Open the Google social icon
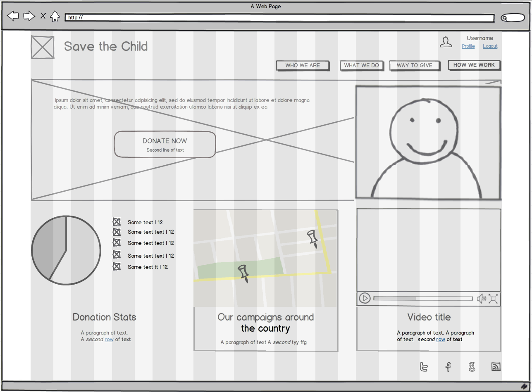Image resolution: width=532 pixels, height=392 pixels. pyautogui.click(x=472, y=367)
